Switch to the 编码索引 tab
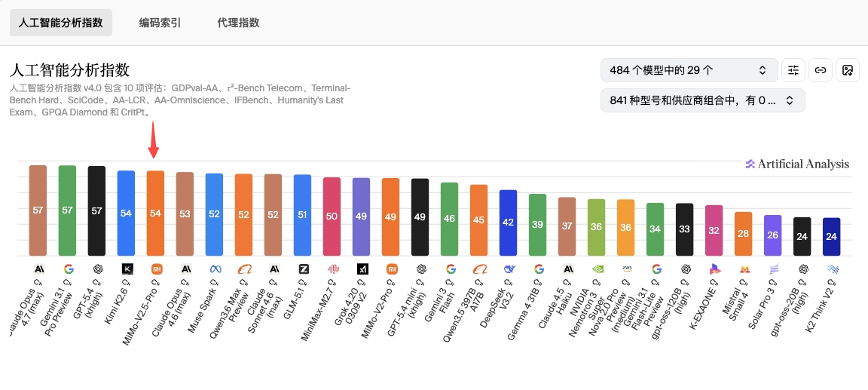This screenshot has width=868, height=390. click(160, 23)
